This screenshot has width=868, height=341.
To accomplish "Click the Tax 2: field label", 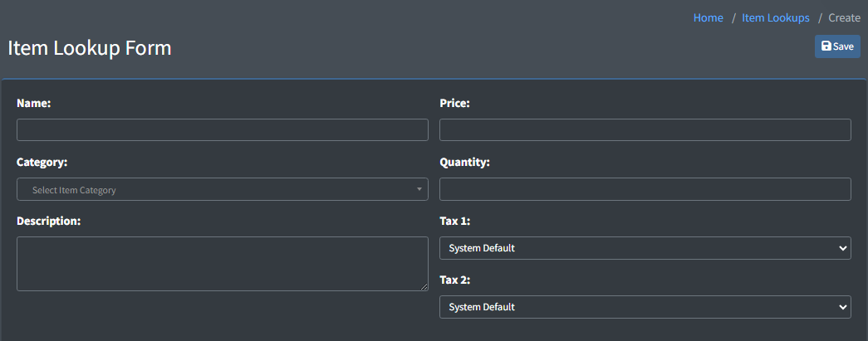I will point(454,280).
